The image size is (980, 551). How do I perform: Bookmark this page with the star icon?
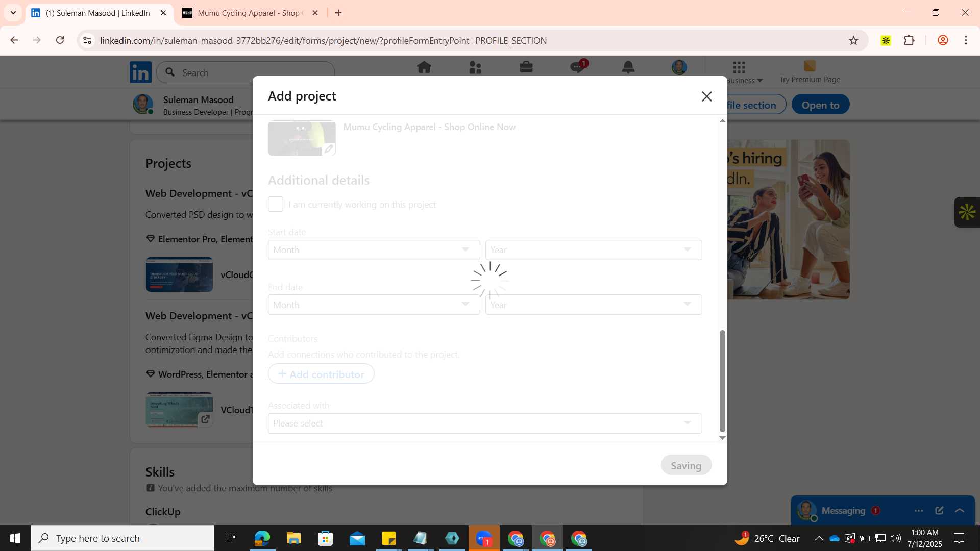tap(853, 40)
